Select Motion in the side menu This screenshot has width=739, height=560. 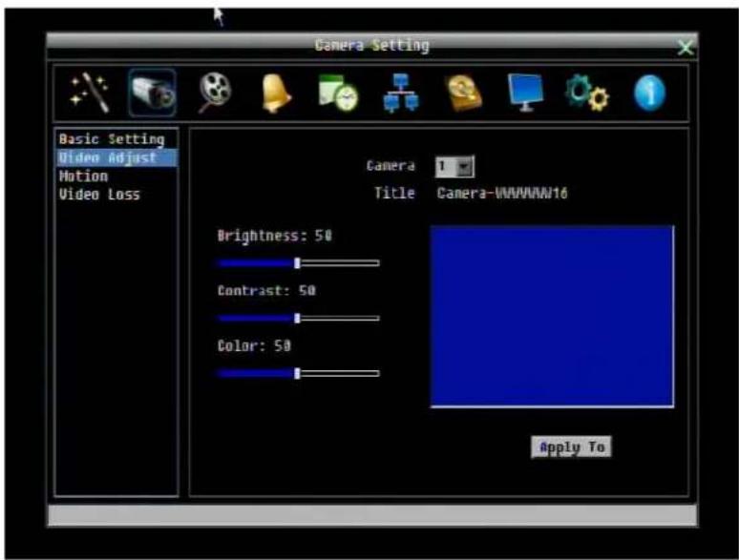(x=83, y=176)
